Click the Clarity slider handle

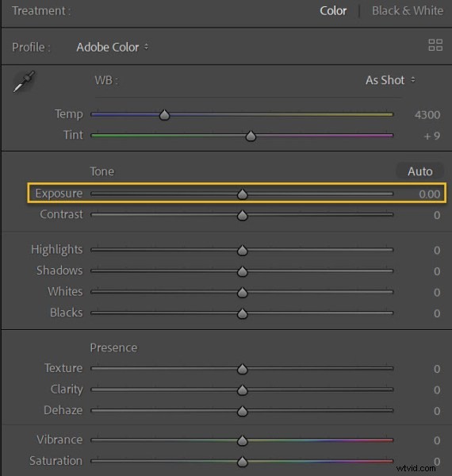coord(243,390)
